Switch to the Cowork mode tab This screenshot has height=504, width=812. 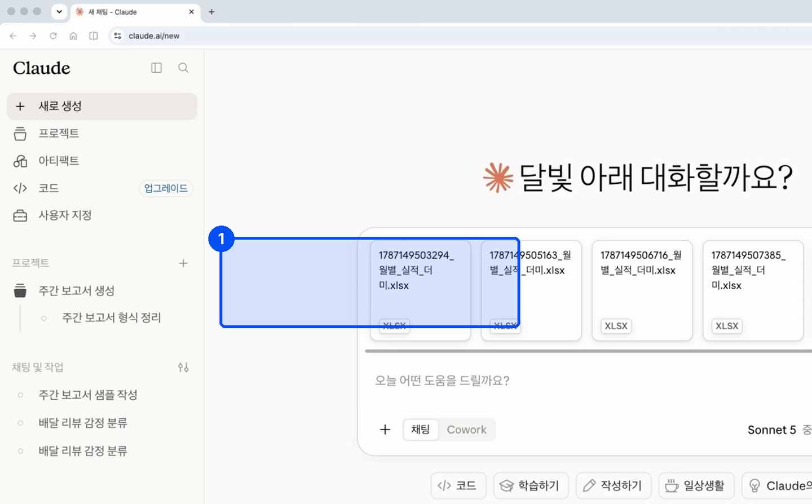click(x=466, y=430)
